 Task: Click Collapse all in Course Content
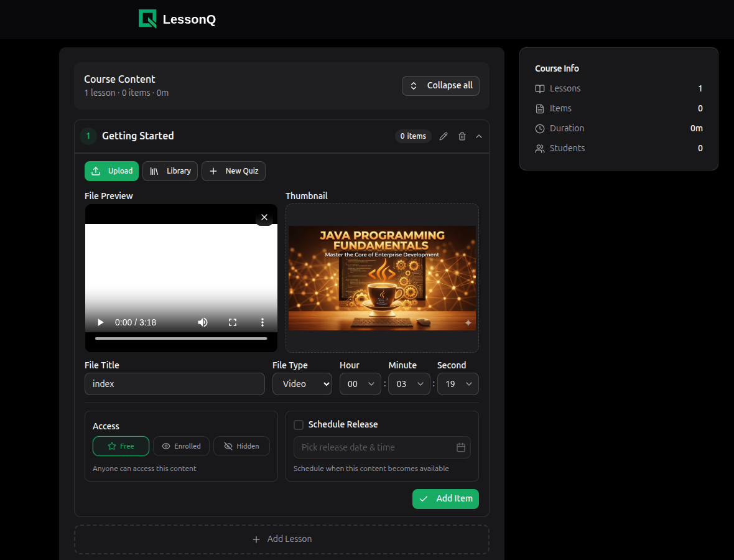point(440,85)
